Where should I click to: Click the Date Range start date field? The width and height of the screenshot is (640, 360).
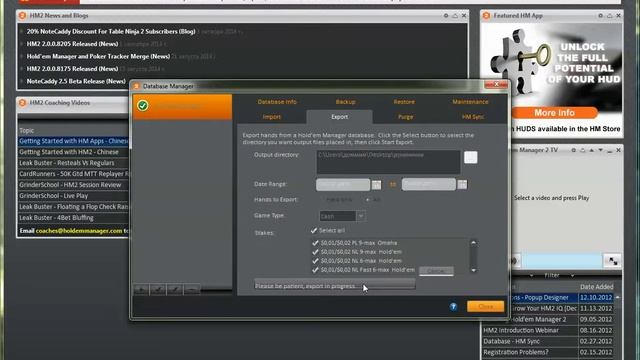point(343,184)
